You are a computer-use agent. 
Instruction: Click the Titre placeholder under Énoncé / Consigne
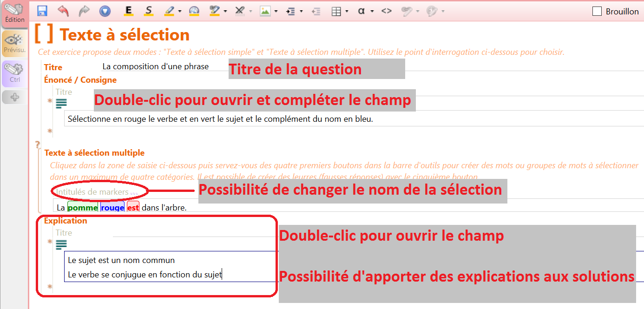coord(64,92)
